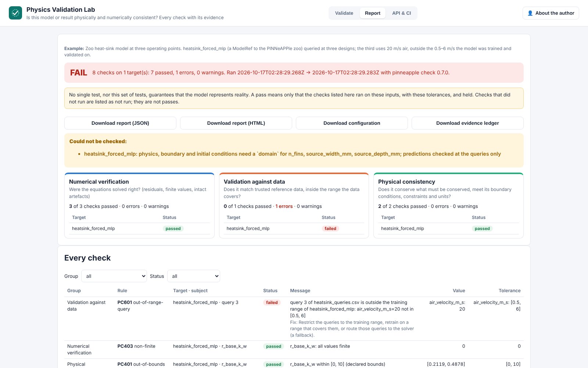Viewport: 588px width, 368px height.
Task: Open the Status filter dropdown
Action: 194,276
